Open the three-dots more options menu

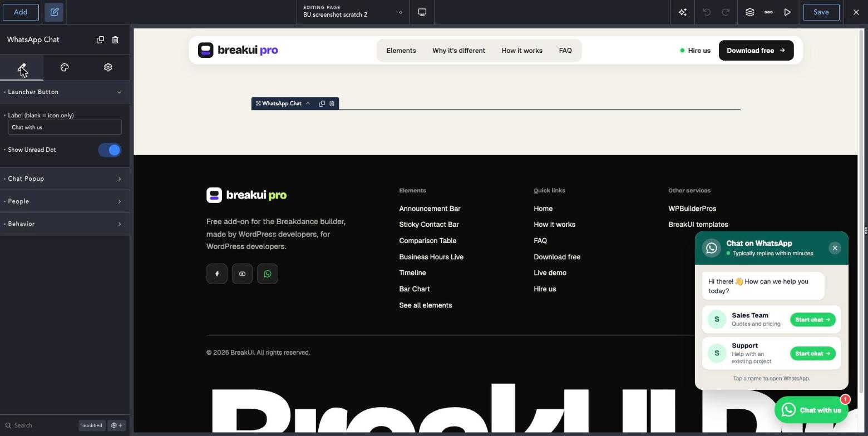pos(768,12)
